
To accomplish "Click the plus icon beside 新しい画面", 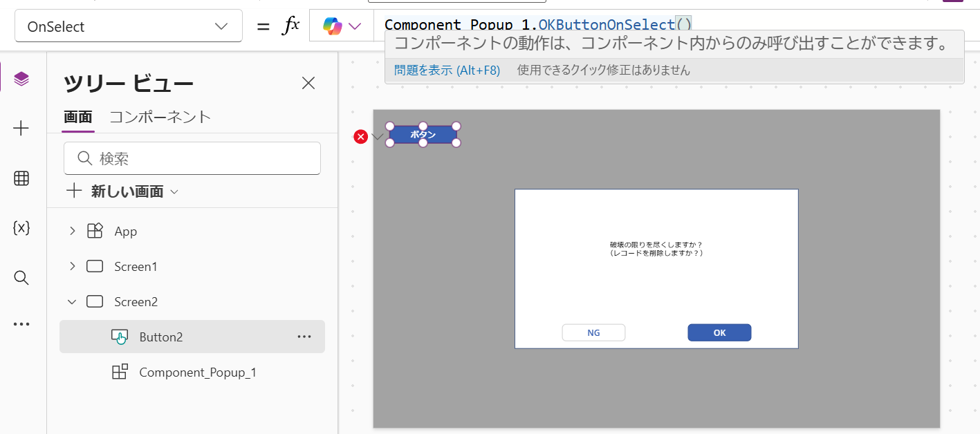I will coord(74,191).
